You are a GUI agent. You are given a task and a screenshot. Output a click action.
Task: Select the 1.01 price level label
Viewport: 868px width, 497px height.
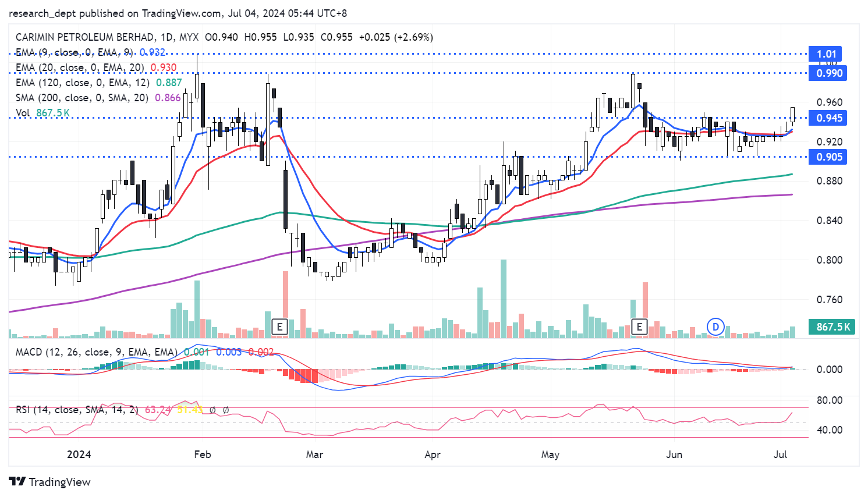click(827, 54)
